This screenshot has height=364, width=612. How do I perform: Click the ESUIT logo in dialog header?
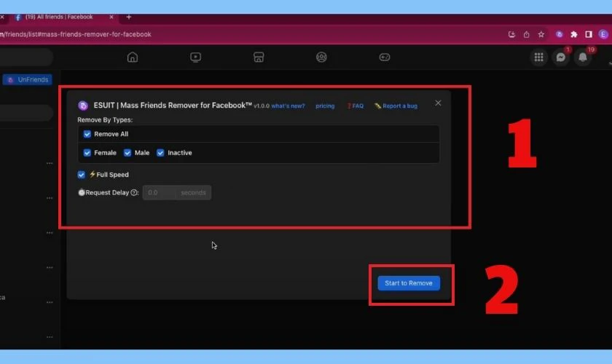point(83,106)
